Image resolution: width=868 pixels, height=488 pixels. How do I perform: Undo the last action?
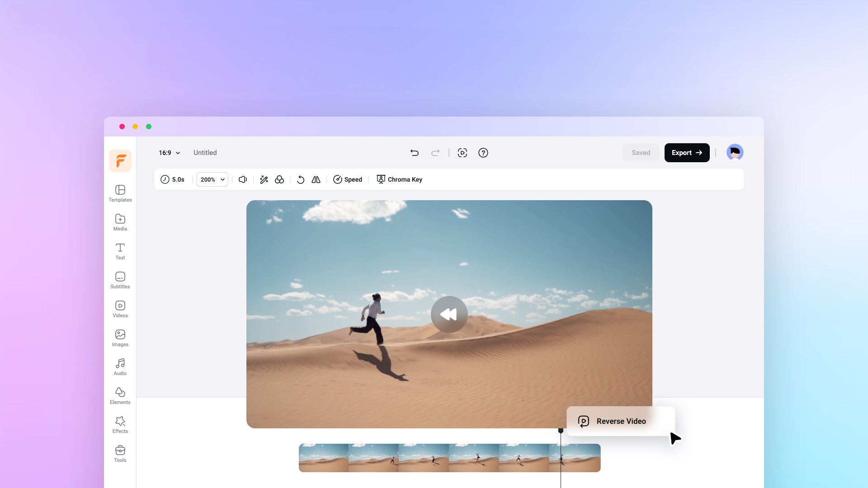tap(414, 153)
